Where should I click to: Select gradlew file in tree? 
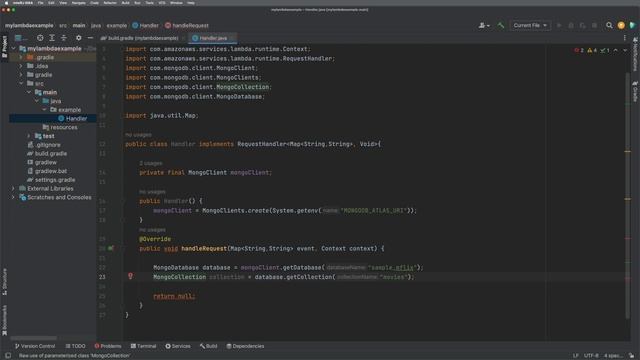(42, 162)
